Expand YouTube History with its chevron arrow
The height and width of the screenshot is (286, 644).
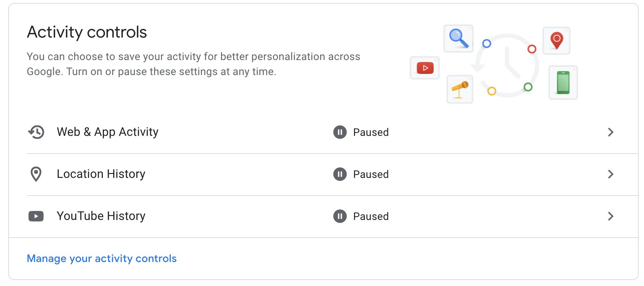click(x=611, y=216)
